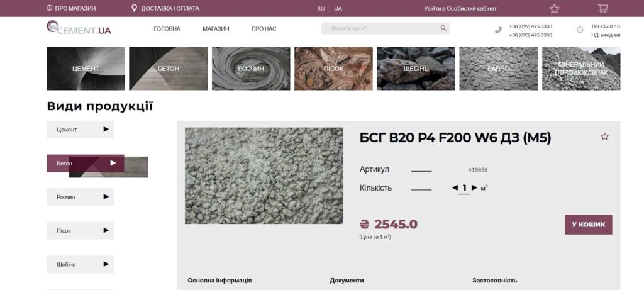Open favorites star in top bar
Screen dimensions: 644x290
pyautogui.click(x=555, y=9)
